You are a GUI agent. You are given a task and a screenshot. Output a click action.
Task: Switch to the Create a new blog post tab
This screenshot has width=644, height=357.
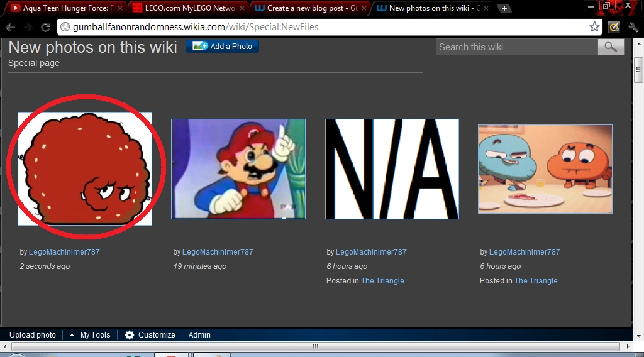(x=309, y=8)
